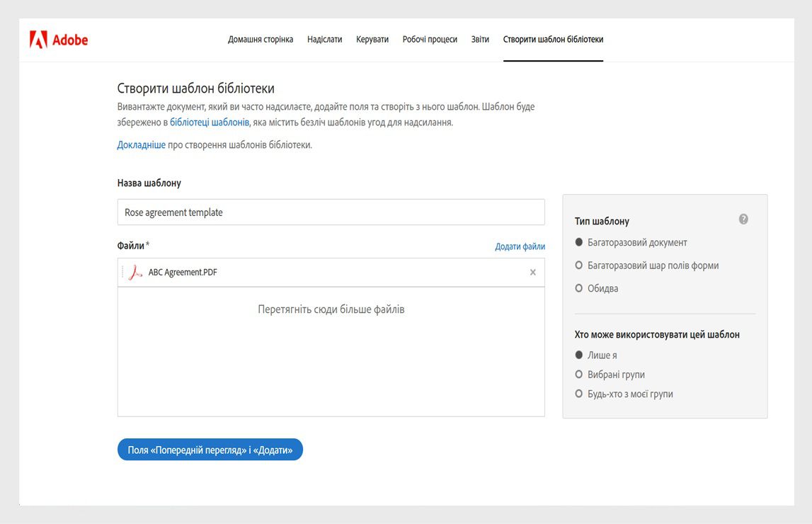Open the бібліотеці шаблонів link

[x=209, y=122]
